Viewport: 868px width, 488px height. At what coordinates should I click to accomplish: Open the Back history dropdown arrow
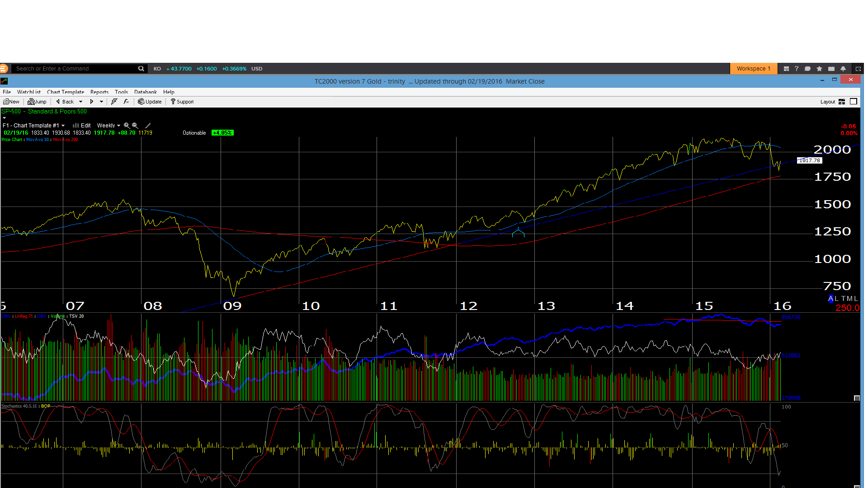[80, 102]
